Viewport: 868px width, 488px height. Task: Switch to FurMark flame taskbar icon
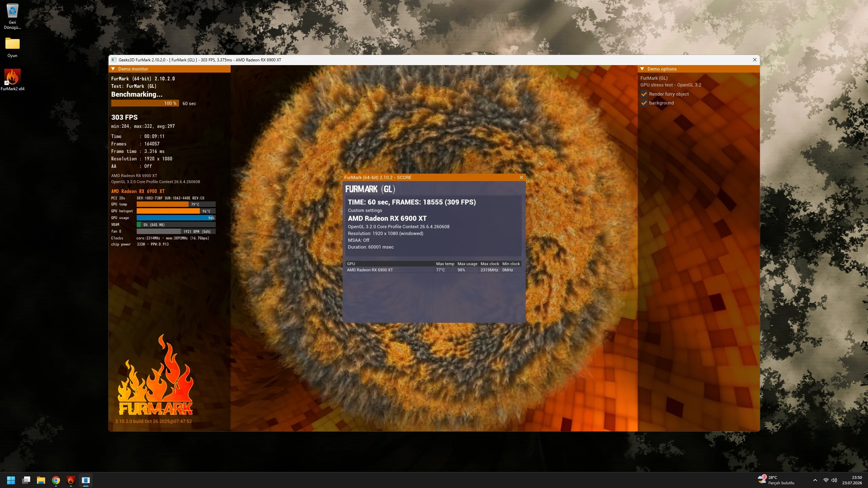(x=71, y=480)
